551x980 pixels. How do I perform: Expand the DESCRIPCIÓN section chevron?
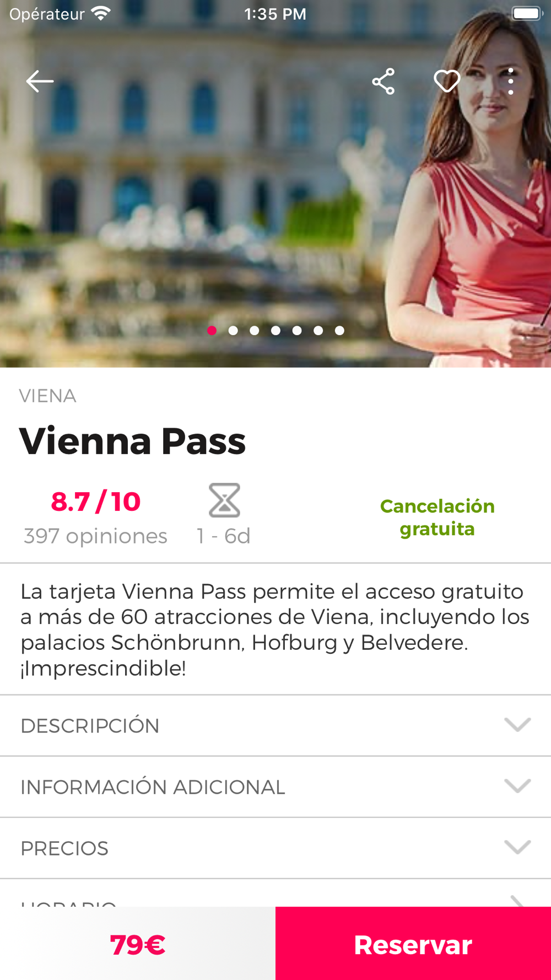(x=517, y=724)
